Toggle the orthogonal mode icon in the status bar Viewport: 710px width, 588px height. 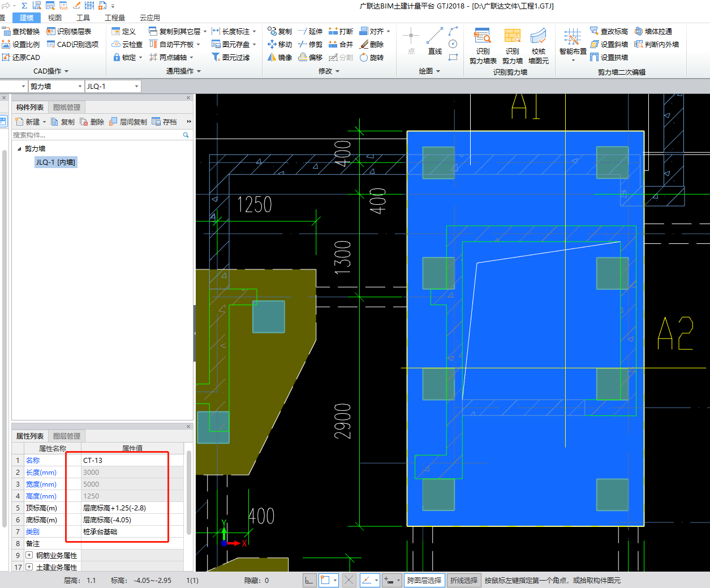309,580
